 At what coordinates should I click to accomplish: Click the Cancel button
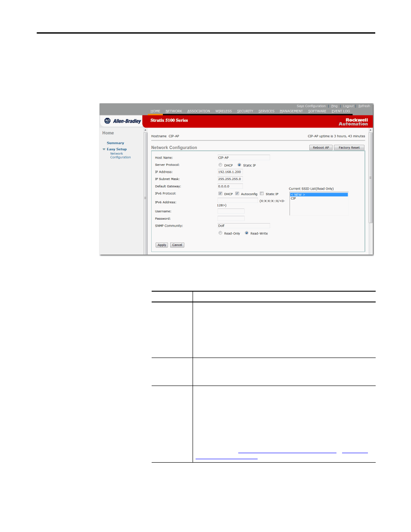pos(177,245)
